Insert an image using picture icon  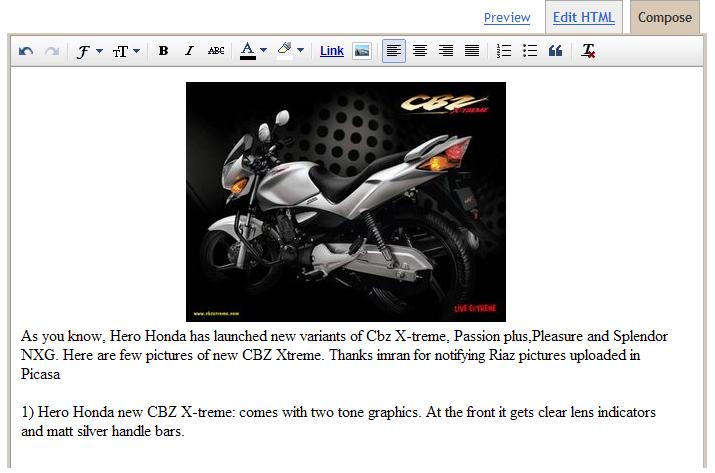(362, 51)
